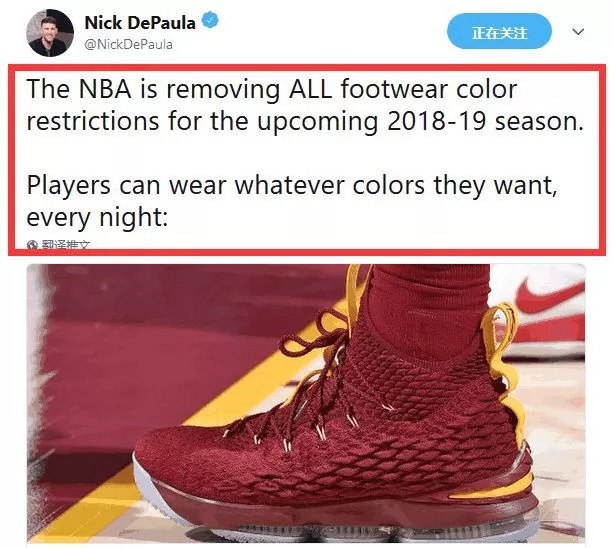Click the 翻译推文 translate tweet link
The height and width of the screenshot is (548, 614).
(x=66, y=245)
